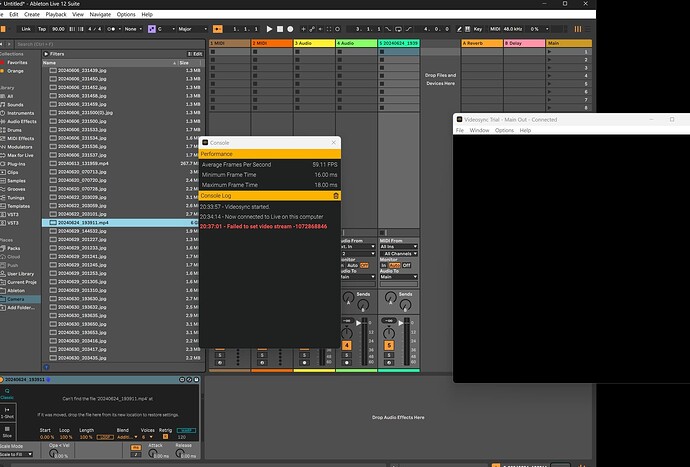Click the Tap tempo button
The width and height of the screenshot is (690, 467).
click(x=44, y=30)
